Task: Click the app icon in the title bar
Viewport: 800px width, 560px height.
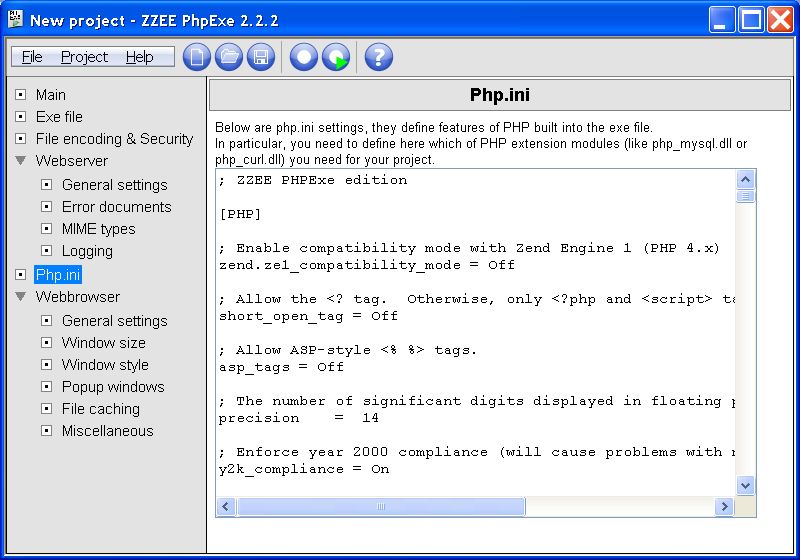Action: click(x=16, y=19)
